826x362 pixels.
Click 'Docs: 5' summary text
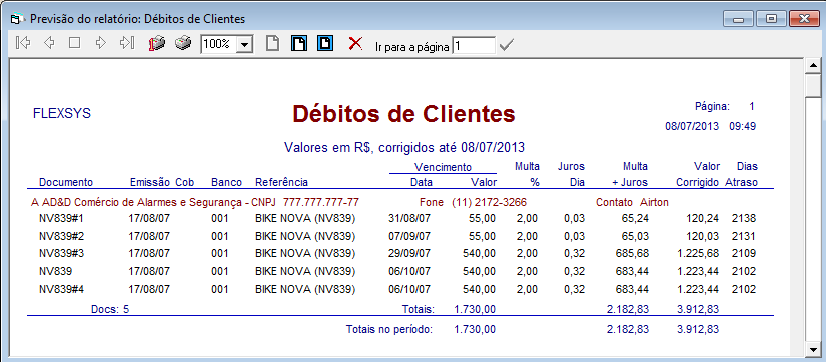point(110,309)
